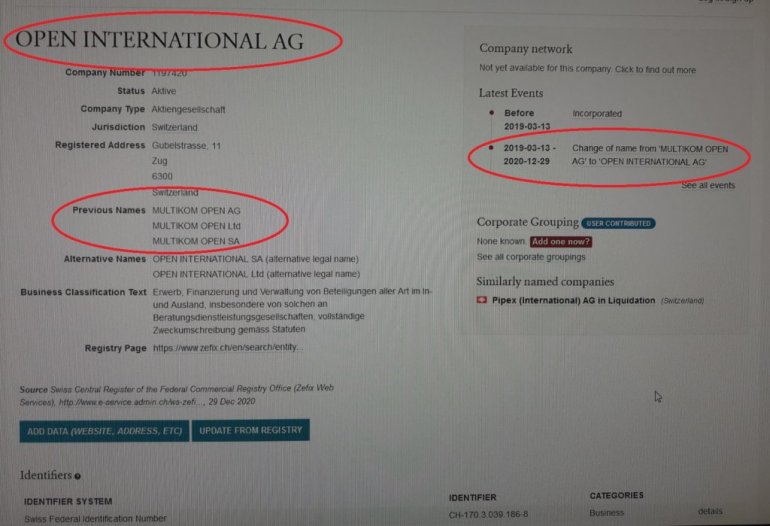Open See all corporate groupings link

(531, 257)
